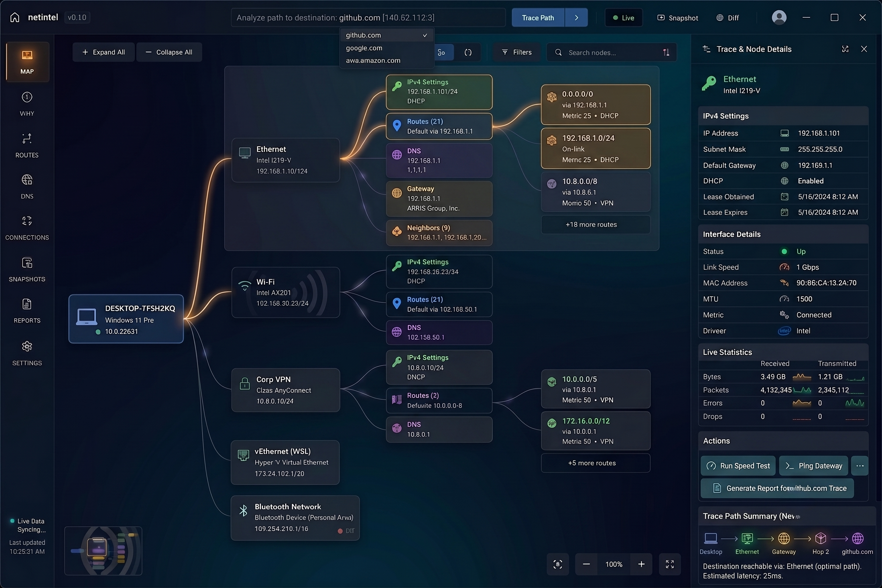Toggle the tree layout view icon

(442, 53)
